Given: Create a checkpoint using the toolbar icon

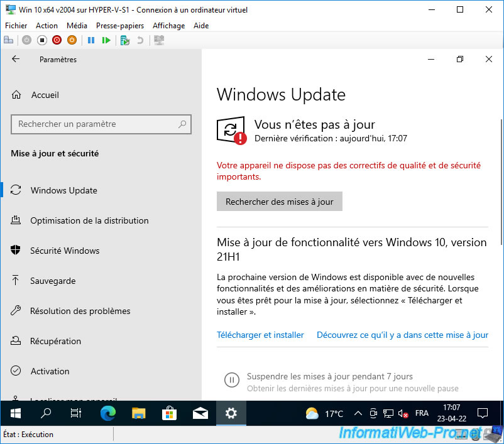Looking at the screenshot, I should (124, 40).
